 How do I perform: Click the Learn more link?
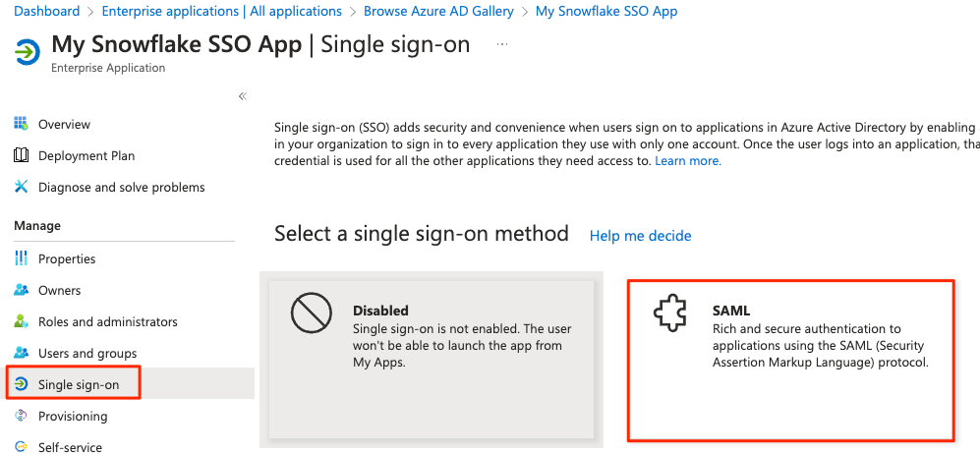click(688, 160)
